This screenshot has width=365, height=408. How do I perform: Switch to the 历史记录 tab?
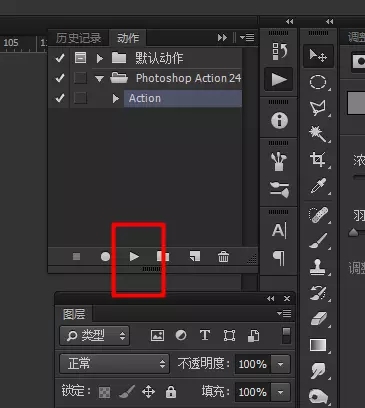78,38
